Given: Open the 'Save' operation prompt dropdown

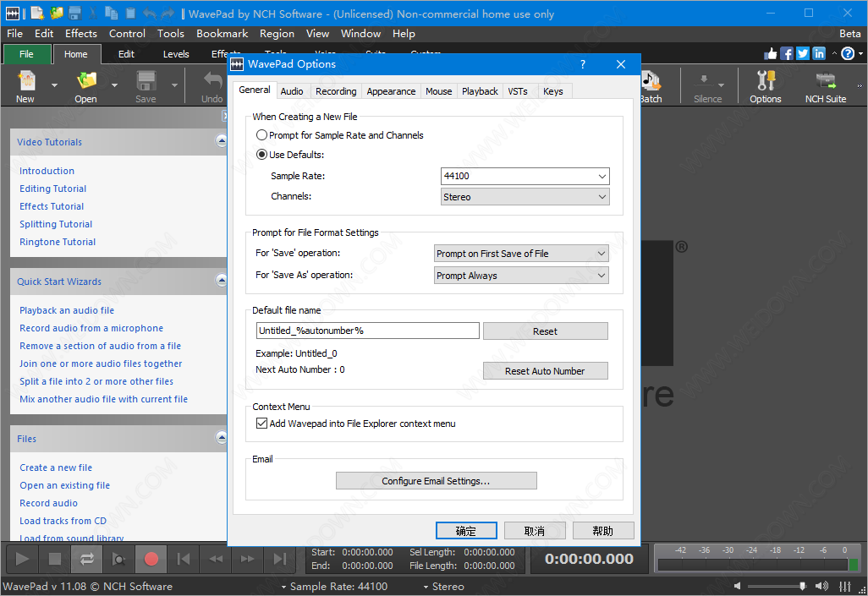Looking at the screenshot, I should [521, 254].
